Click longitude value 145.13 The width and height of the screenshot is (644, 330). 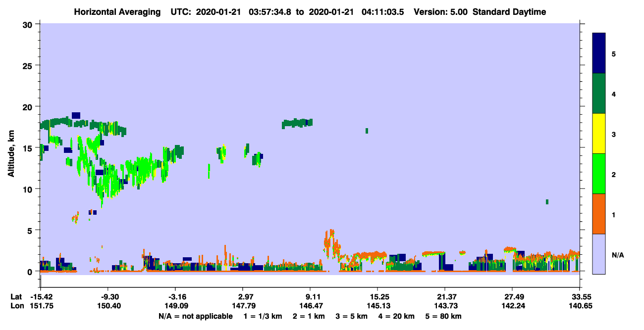377,306
